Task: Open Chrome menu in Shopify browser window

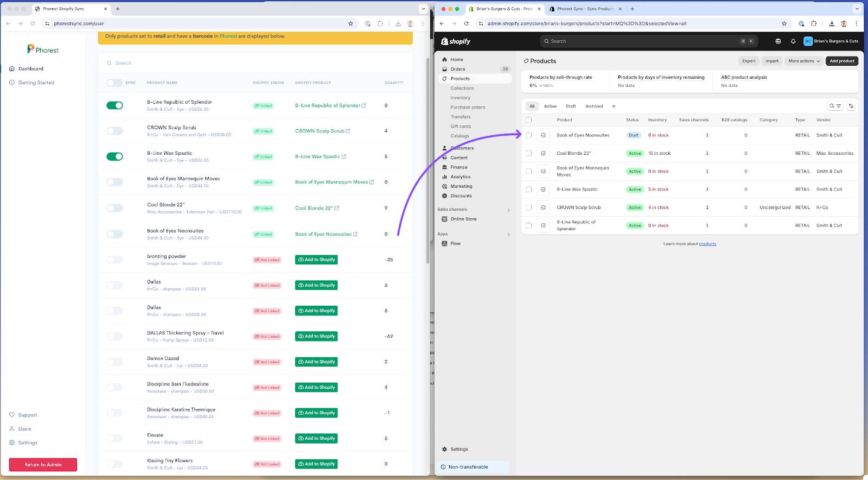Action: 857,23
